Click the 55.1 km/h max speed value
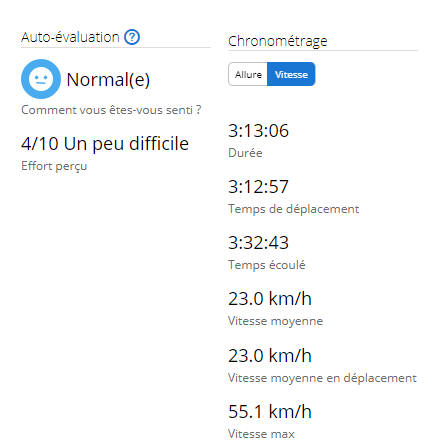The height and width of the screenshot is (445, 440). (x=270, y=411)
